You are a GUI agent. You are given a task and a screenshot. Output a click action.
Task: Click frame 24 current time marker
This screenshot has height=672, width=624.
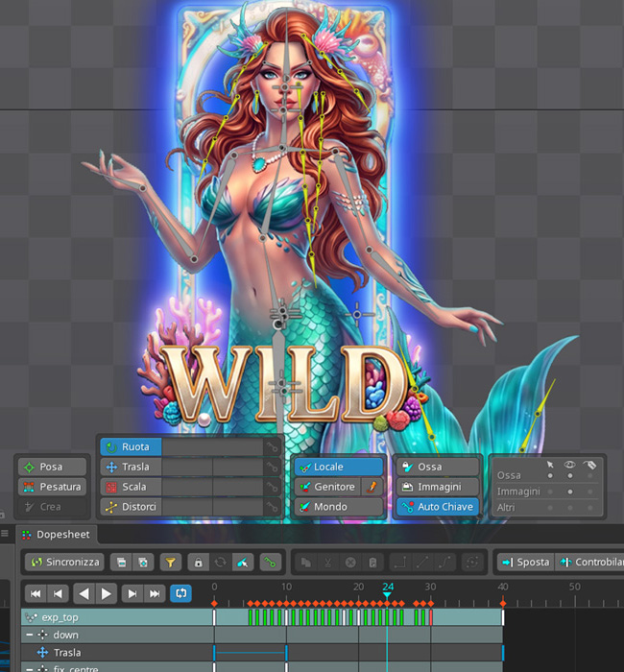pos(388,589)
